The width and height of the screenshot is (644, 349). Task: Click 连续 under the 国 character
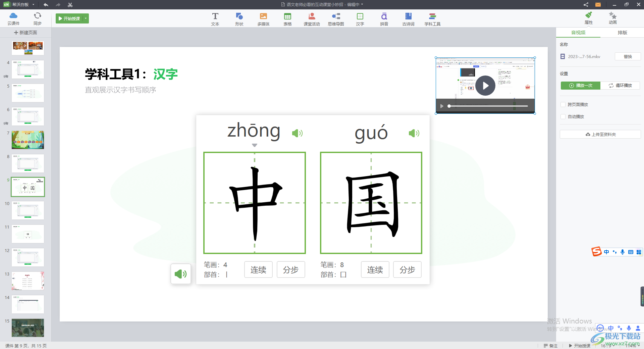[375, 269]
